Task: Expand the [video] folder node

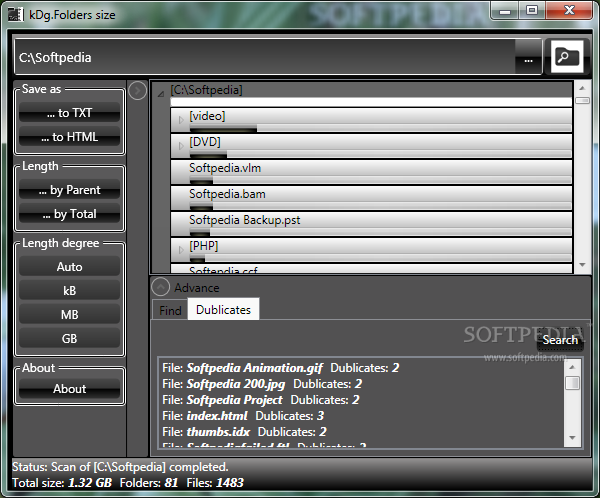Action: [181, 120]
